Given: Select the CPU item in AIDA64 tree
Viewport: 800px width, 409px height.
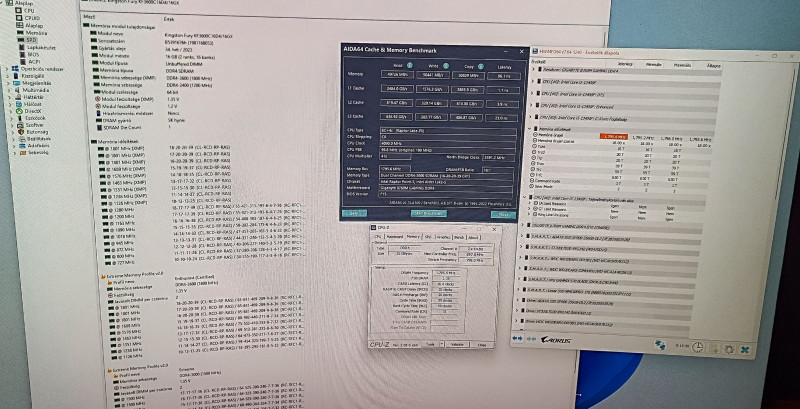Looking at the screenshot, I should [x=26, y=11].
